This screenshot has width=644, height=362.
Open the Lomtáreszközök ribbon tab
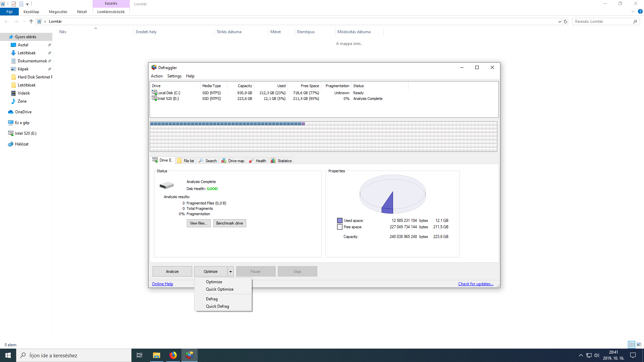tap(111, 12)
